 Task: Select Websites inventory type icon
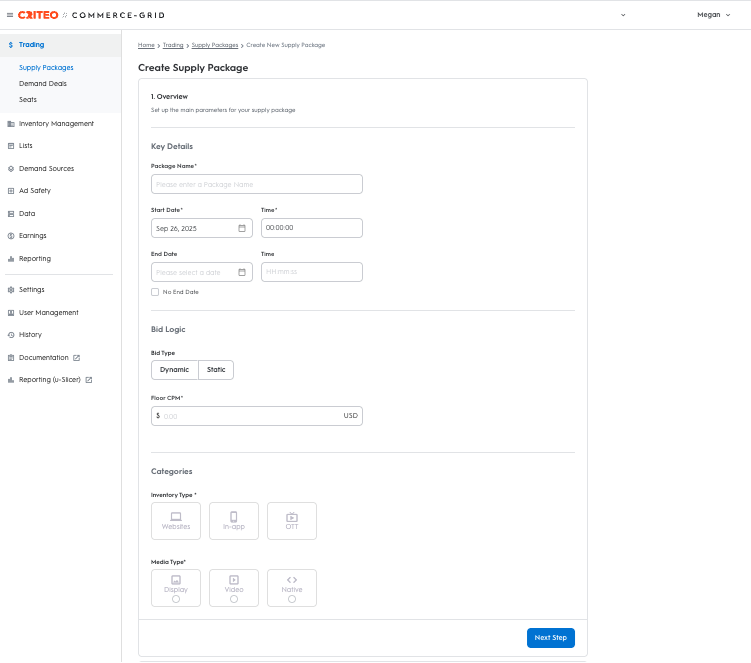tap(176, 521)
